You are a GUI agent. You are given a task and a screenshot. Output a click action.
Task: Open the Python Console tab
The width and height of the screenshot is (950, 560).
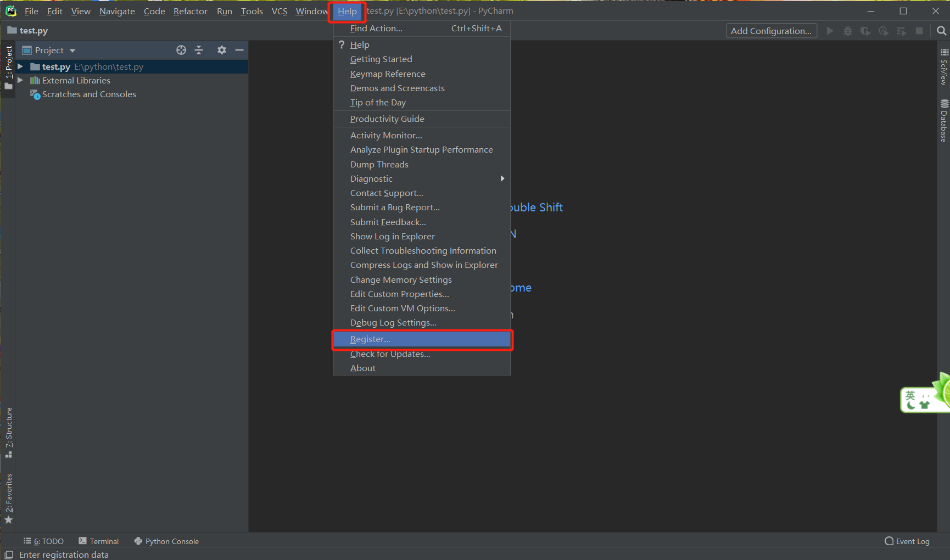[166, 541]
